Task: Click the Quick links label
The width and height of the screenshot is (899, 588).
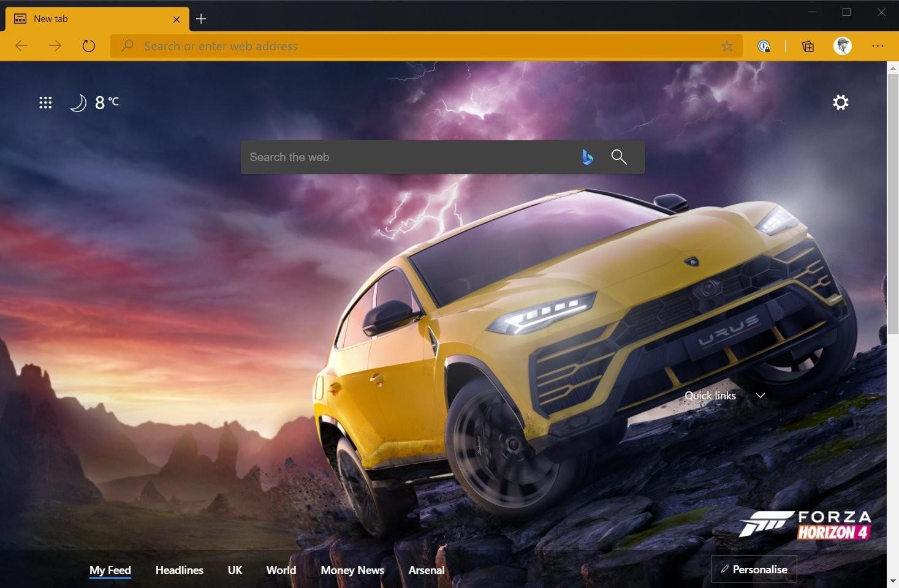Action: [710, 396]
